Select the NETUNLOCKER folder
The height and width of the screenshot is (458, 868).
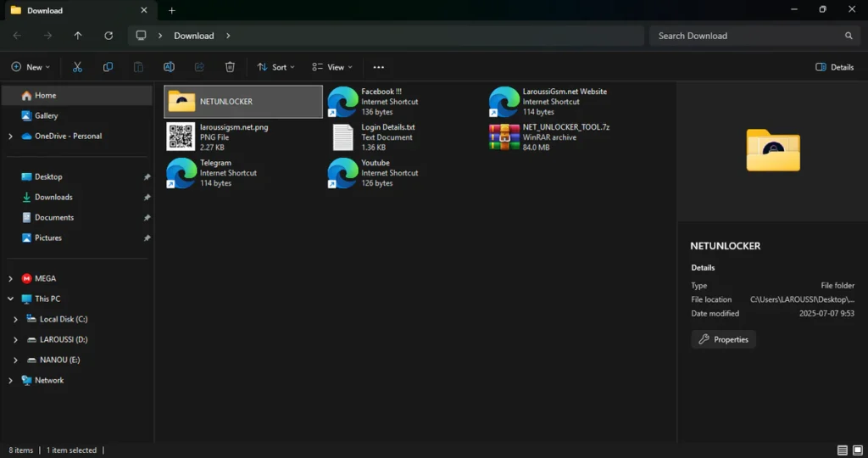243,101
